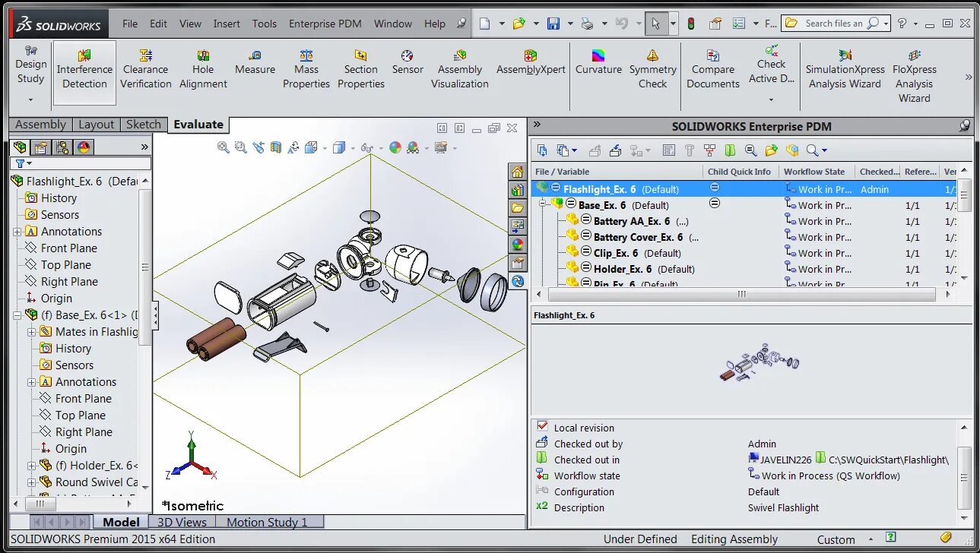
Task: Switch to the Layout tab
Action: (97, 125)
